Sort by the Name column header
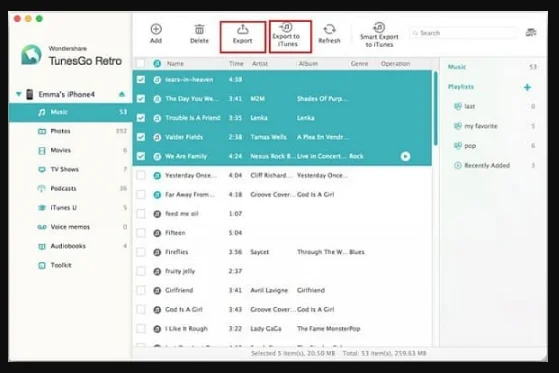Viewport: 559px width, 373px height. (x=175, y=64)
